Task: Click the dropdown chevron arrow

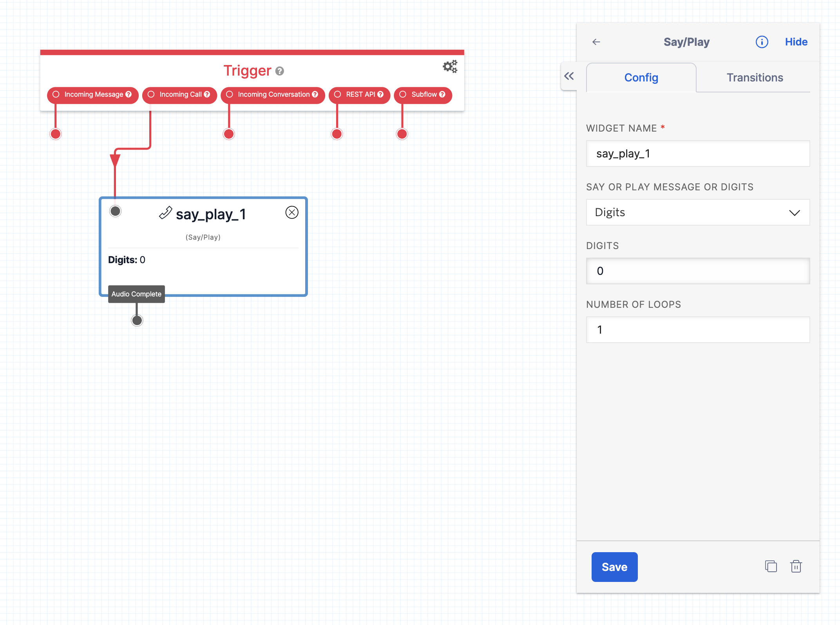Action: 794,213
